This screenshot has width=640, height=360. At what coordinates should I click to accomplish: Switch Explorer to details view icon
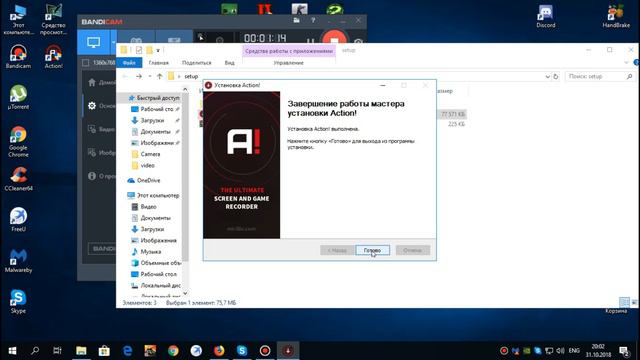coord(624,302)
